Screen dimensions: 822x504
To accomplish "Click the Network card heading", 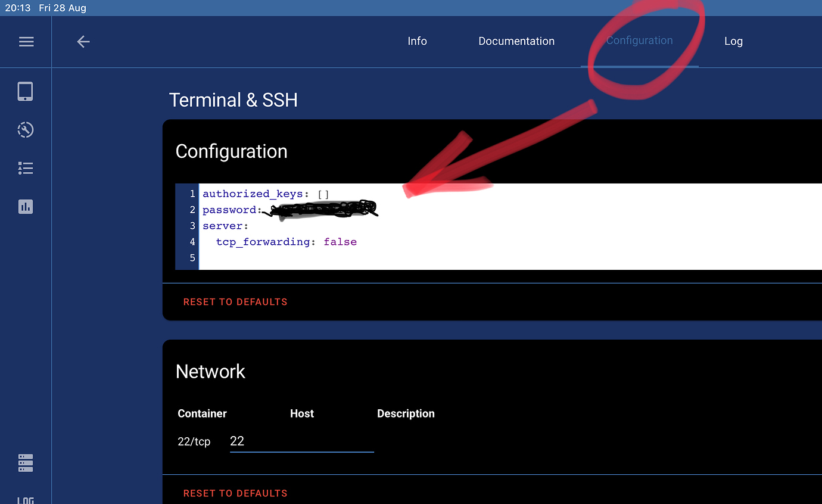I will click(210, 371).
